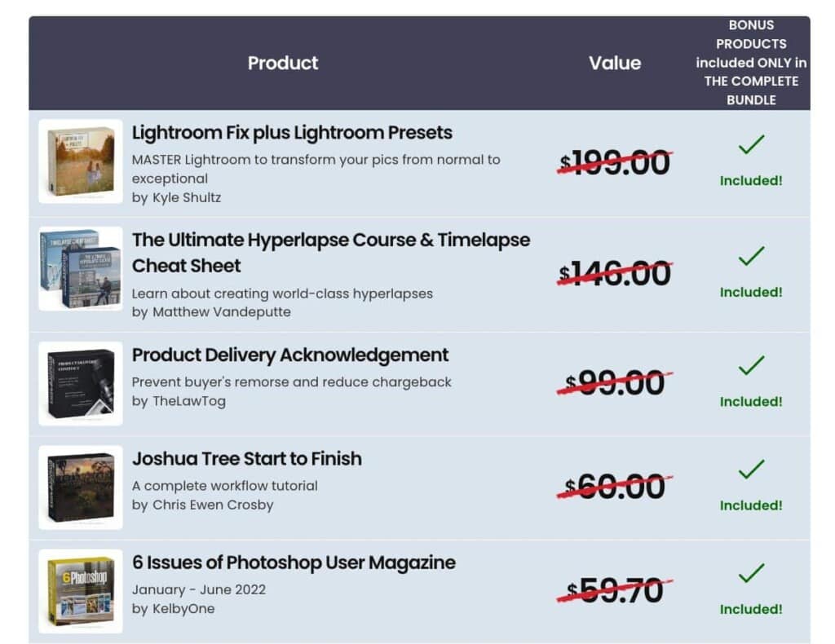Open The Ultimate Hyperlapse Course title
The width and height of the screenshot is (835, 644).
point(331,253)
